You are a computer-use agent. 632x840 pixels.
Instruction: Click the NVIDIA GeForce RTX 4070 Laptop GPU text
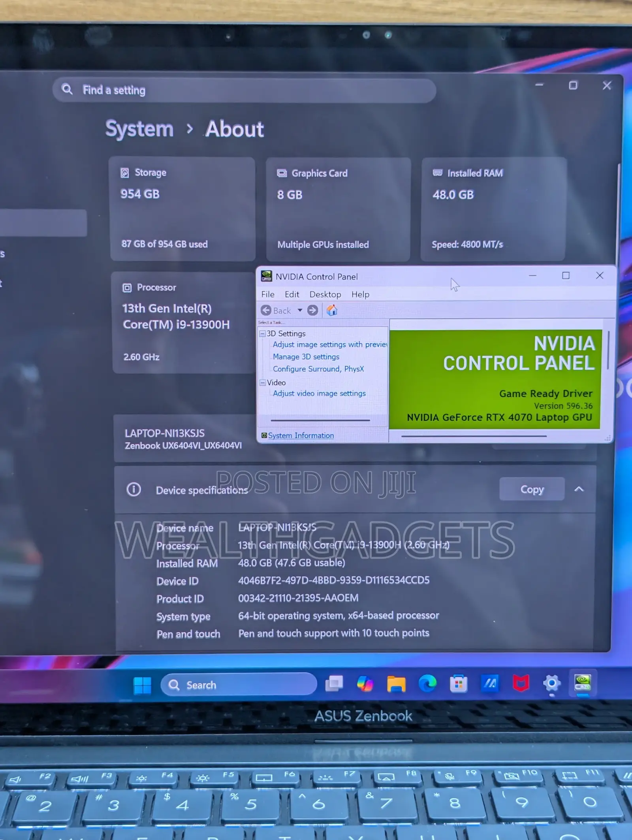click(500, 418)
